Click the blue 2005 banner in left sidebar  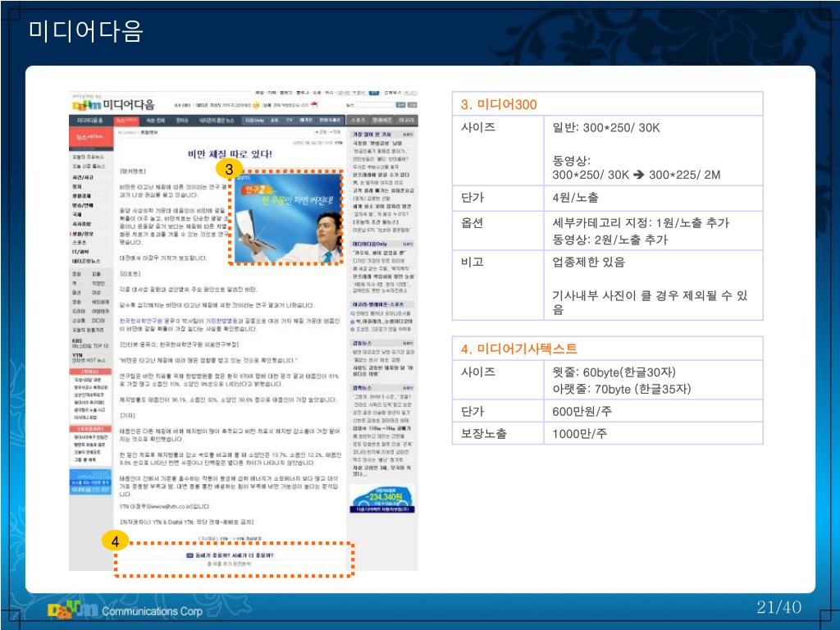pos(90,482)
